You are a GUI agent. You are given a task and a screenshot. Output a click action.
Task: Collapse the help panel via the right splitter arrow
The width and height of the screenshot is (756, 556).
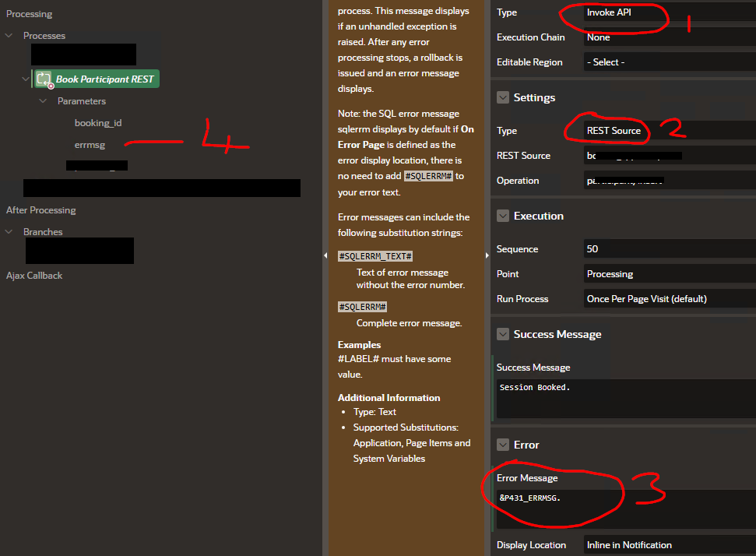coord(487,254)
